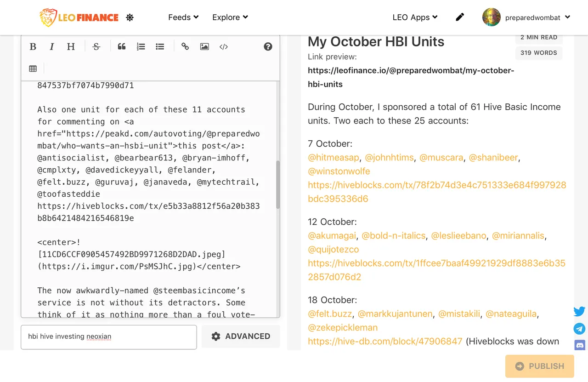This screenshot has height=382, width=588.
Task: Click the tags input field
Action: [109, 337]
